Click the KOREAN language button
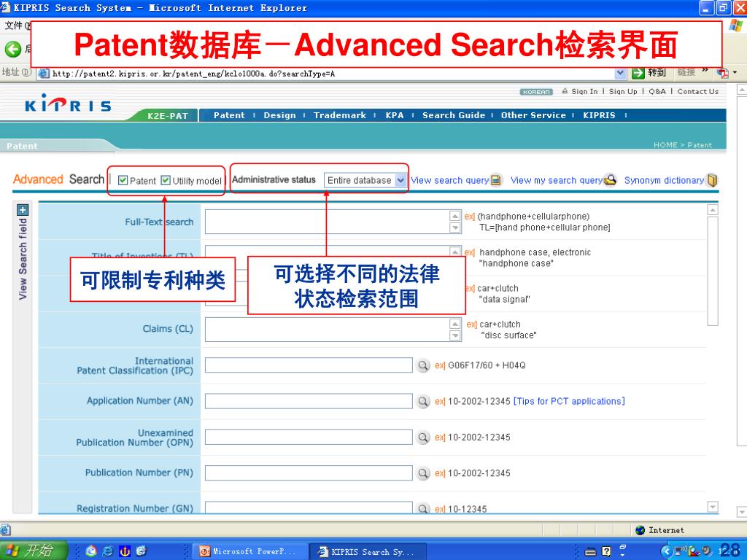Viewport: 747px width, 560px height. pos(536,92)
